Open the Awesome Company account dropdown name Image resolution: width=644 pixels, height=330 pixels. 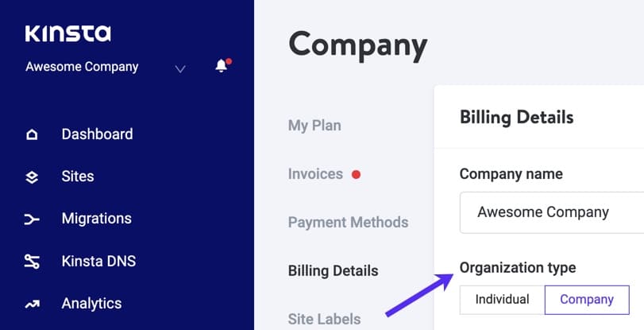point(82,67)
